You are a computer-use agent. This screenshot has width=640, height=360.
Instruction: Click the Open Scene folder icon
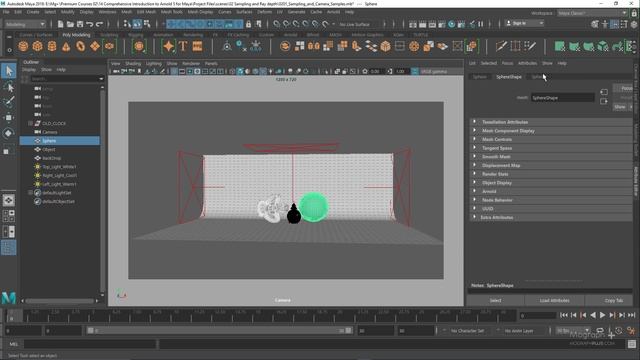[x=70, y=24]
